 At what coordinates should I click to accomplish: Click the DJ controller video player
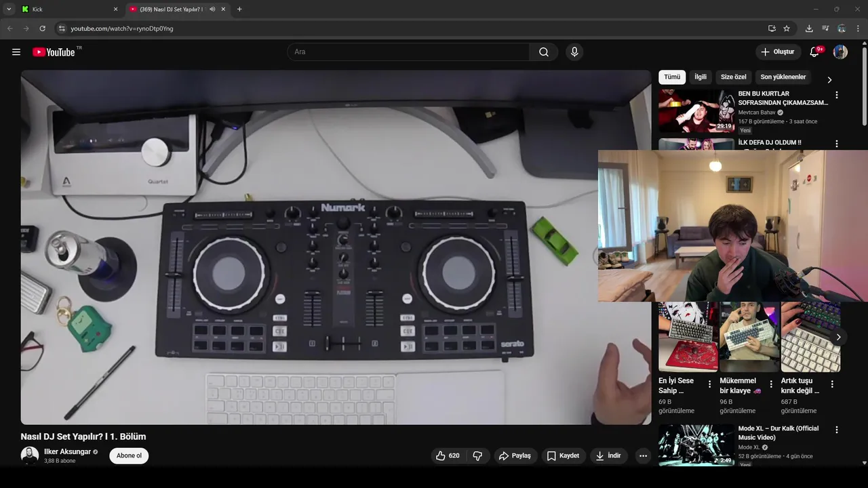336,247
